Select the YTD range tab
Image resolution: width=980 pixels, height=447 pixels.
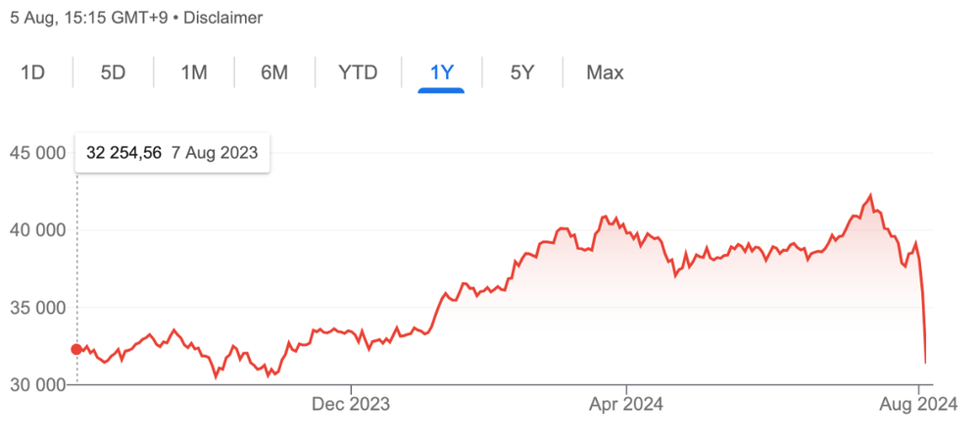[358, 73]
